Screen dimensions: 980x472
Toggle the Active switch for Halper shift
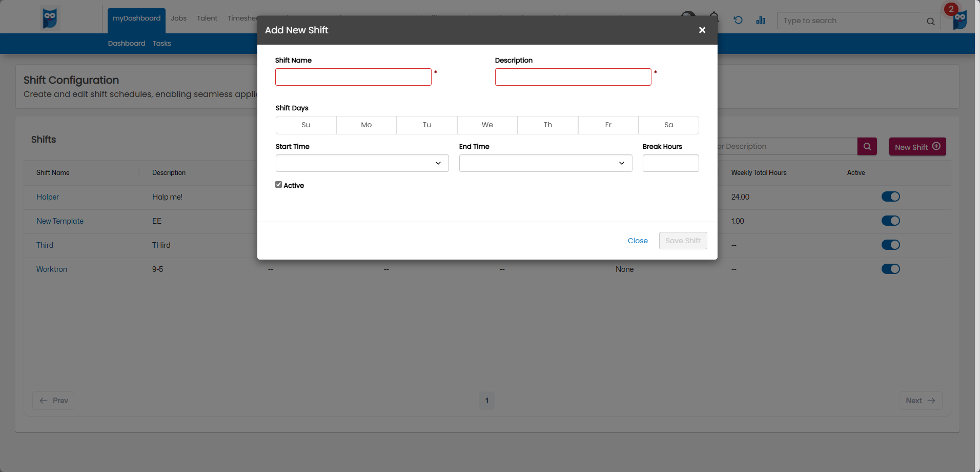tap(890, 197)
